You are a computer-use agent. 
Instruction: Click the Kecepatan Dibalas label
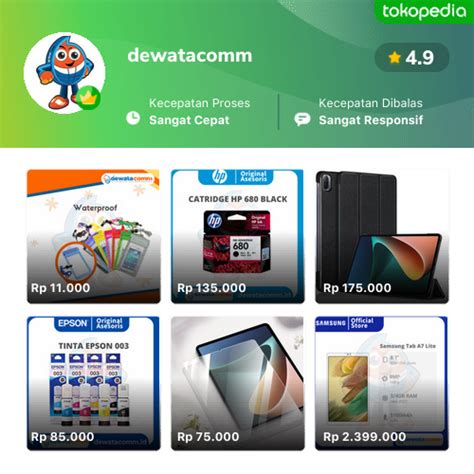coord(371,103)
